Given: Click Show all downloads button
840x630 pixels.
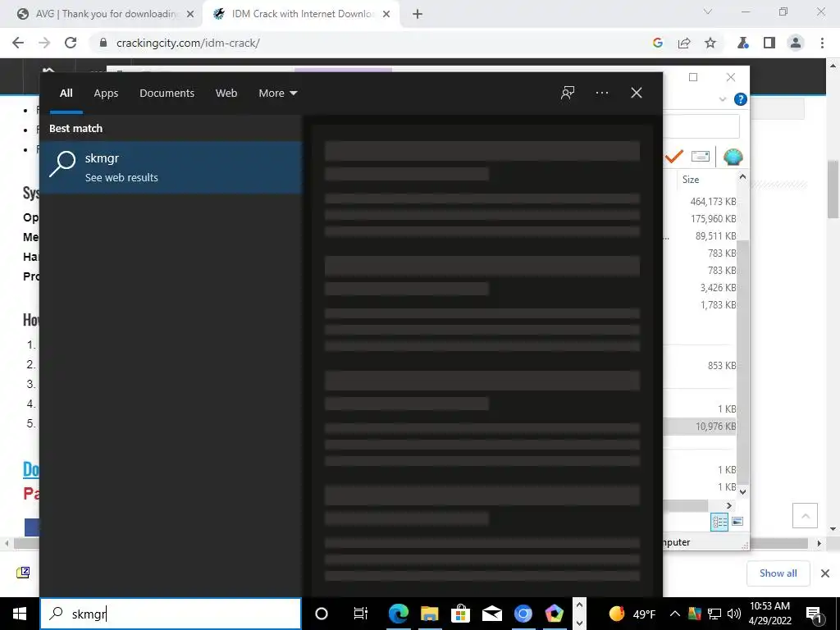Looking at the screenshot, I should [x=778, y=573].
